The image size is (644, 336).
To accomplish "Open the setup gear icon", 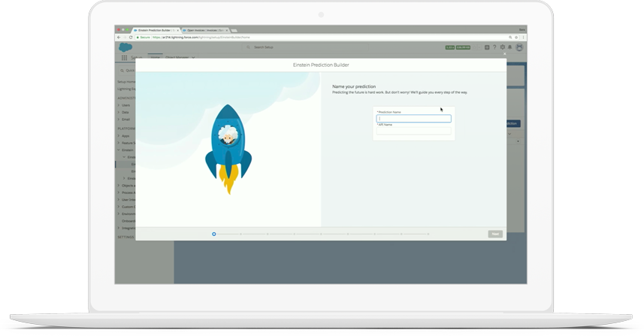I will [502, 47].
